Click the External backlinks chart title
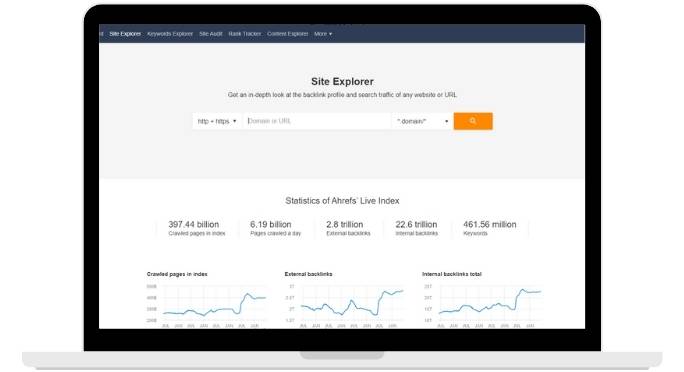684x372 pixels. 308,274
